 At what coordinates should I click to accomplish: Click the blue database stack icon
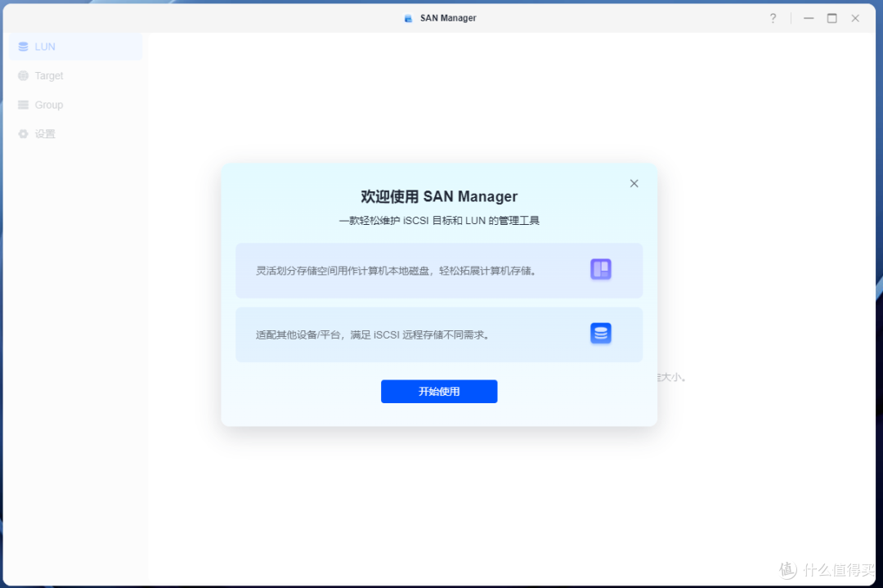coord(601,334)
